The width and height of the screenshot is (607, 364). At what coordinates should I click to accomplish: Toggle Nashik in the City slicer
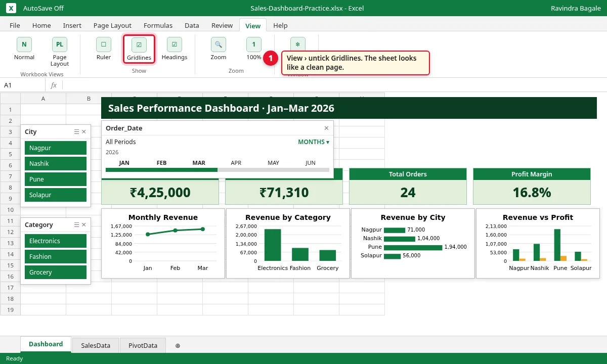point(56,163)
